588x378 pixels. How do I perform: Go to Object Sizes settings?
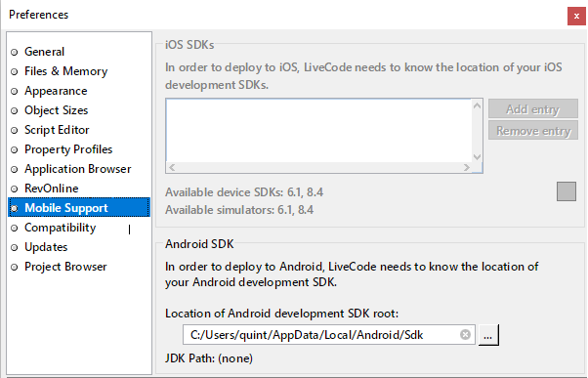click(56, 110)
